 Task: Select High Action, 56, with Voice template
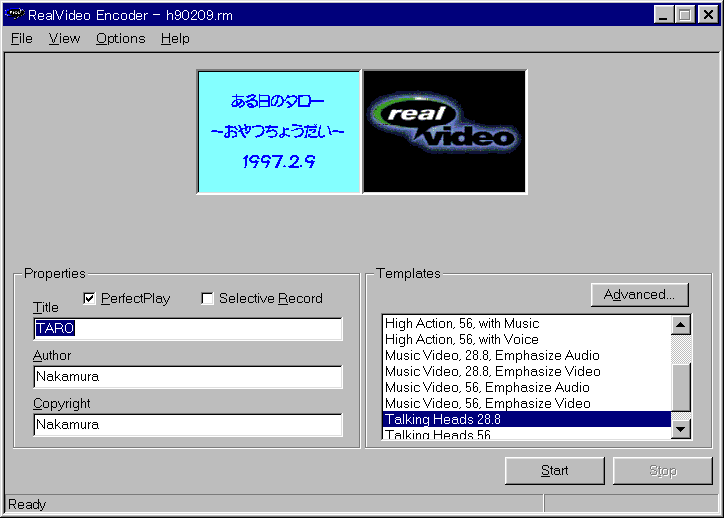coord(527,340)
